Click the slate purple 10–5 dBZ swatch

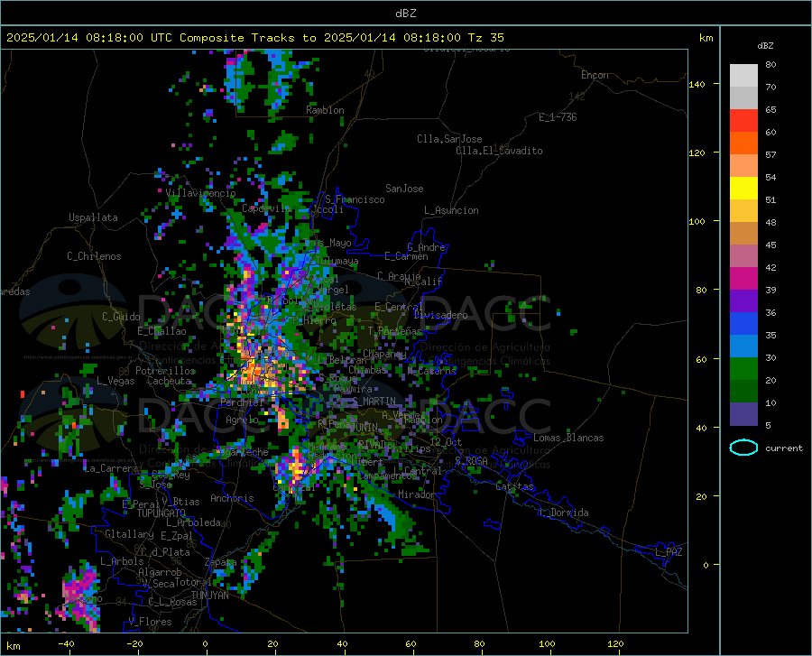pos(743,414)
